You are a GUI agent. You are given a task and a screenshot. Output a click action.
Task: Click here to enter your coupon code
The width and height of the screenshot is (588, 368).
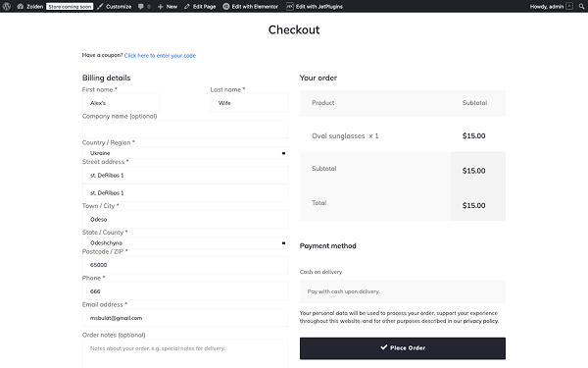(160, 56)
